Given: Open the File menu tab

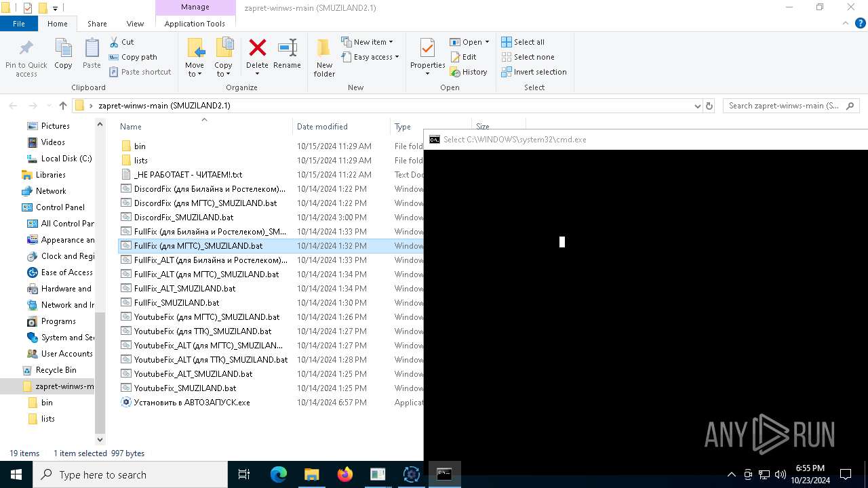Looking at the screenshot, I should (19, 23).
